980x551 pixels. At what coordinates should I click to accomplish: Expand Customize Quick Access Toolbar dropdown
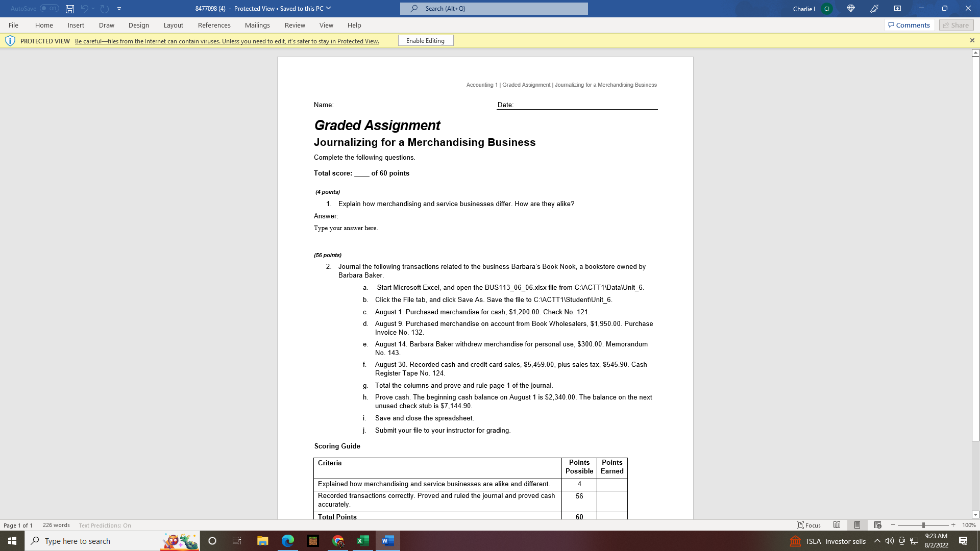(119, 9)
